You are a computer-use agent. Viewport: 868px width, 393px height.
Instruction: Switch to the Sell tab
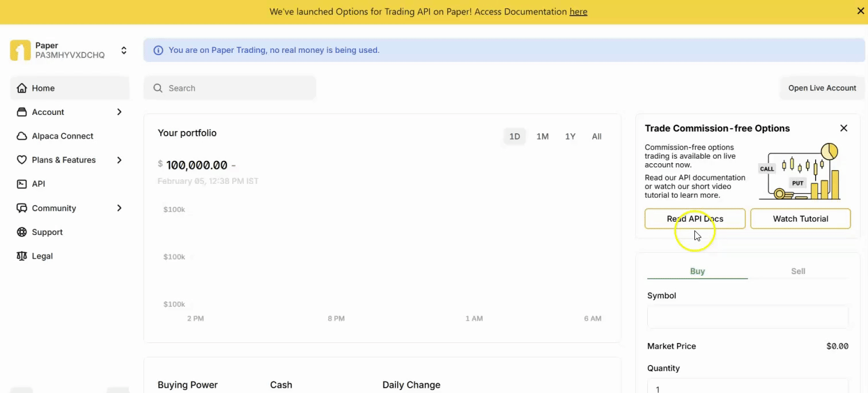[x=798, y=271]
